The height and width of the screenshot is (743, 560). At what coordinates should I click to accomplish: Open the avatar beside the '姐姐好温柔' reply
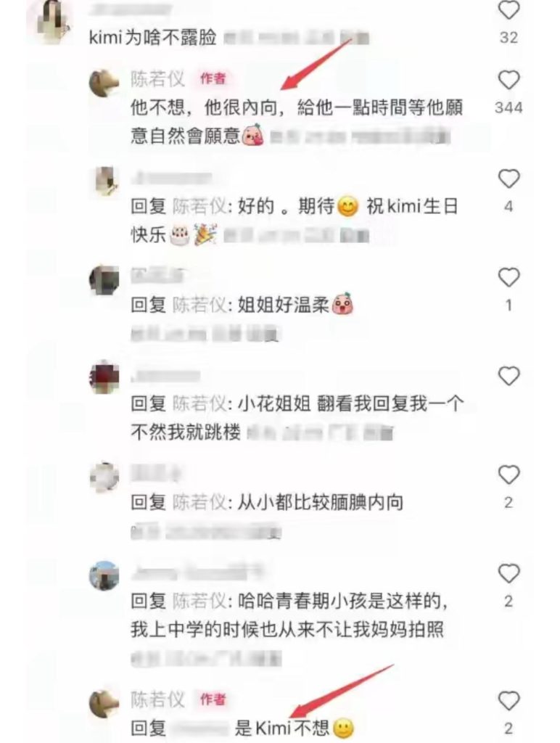104,279
